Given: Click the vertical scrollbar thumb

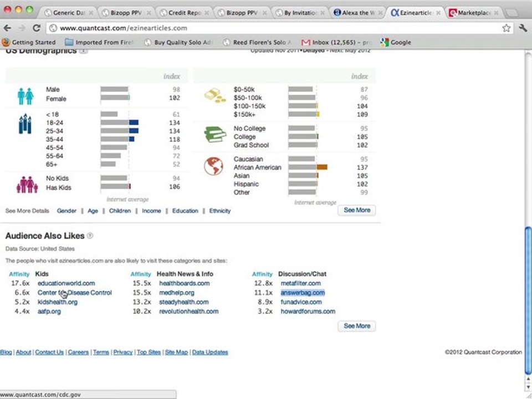Looking at the screenshot, I should 528,300.
